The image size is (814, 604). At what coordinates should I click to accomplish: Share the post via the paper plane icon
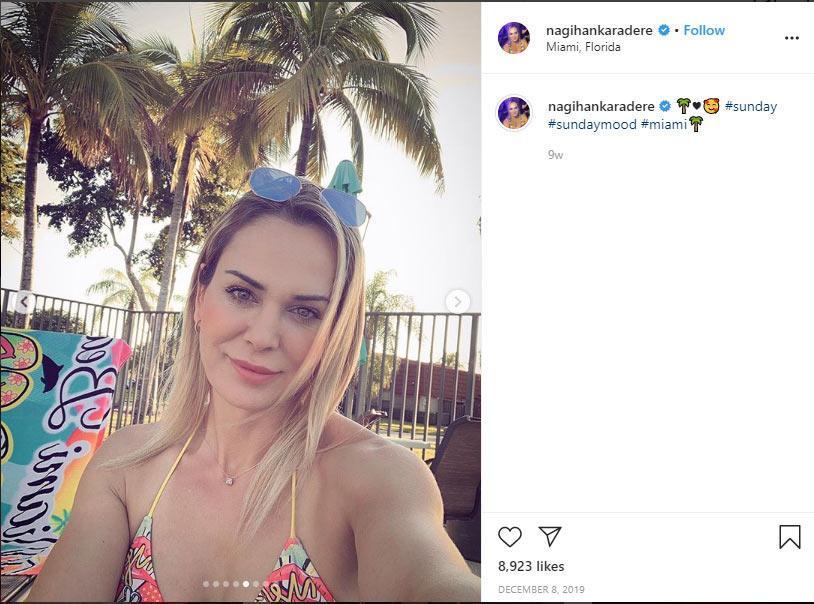click(x=551, y=537)
